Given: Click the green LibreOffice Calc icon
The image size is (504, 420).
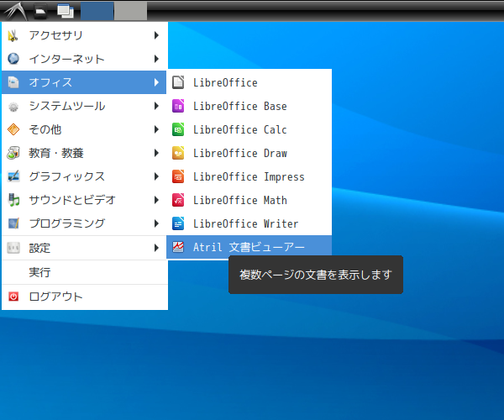Looking at the screenshot, I should click(178, 129).
